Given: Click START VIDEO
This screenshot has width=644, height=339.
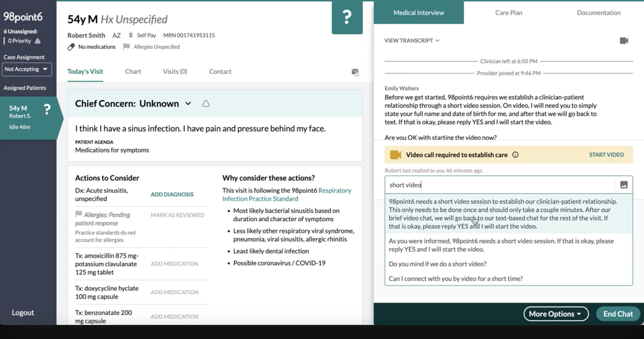Looking at the screenshot, I should [606, 155].
